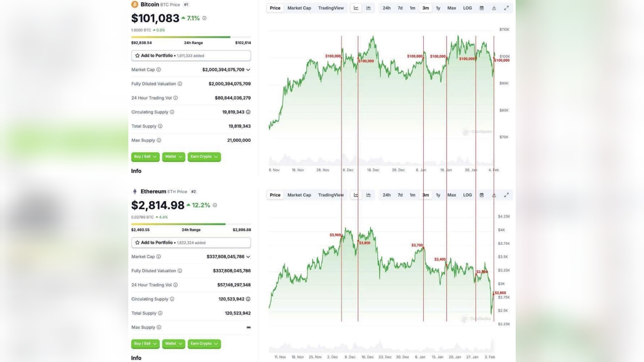Screen dimensions: 644x362
Task: Switch to Market Cap tab on Bitcoin chart
Action: coord(299,8)
